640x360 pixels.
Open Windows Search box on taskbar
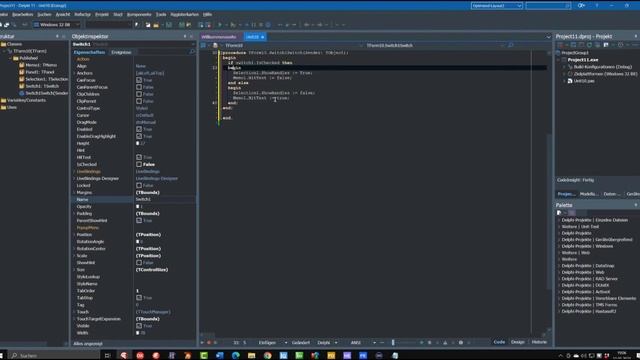coord(54,356)
